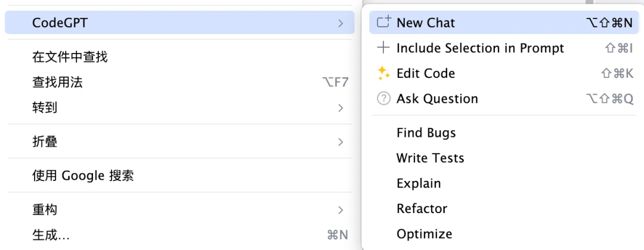
Task: Click the New Chat plus-square icon
Action: point(383,22)
